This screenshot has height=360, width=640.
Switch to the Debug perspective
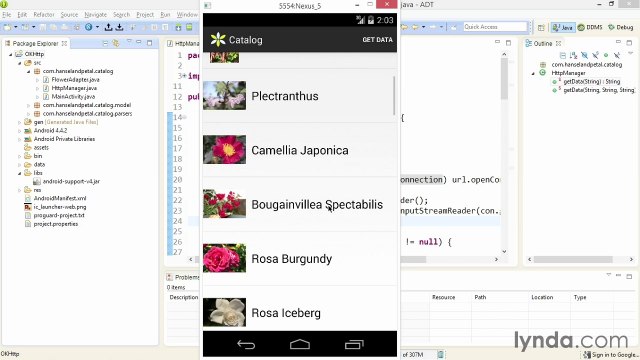point(620,27)
